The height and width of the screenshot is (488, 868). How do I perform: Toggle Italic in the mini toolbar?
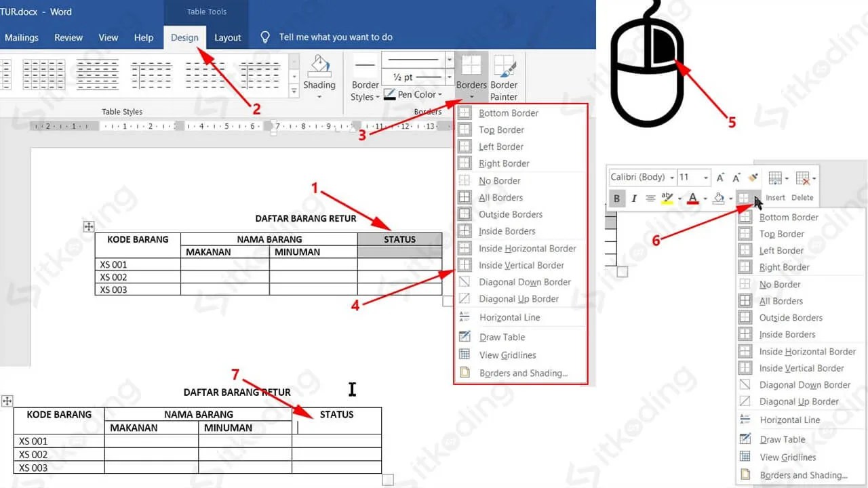[634, 199]
